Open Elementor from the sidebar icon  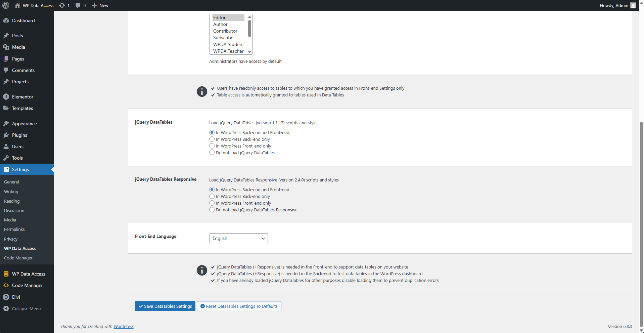point(6,96)
